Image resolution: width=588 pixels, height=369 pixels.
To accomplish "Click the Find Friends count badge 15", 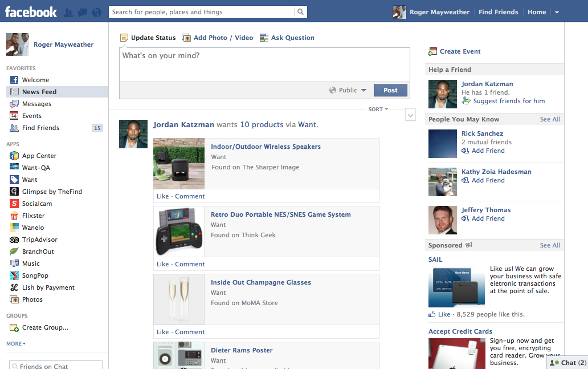I will click(97, 128).
